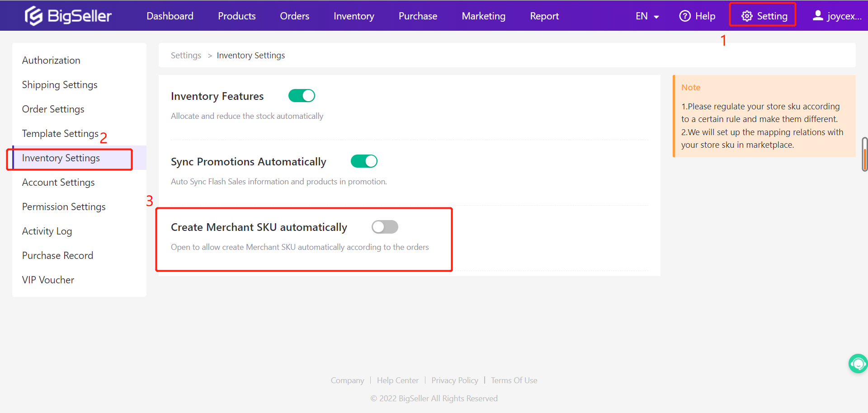Click the Help question mark icon
The height and width of the screenshot is (413, 868).
point(685,16)
